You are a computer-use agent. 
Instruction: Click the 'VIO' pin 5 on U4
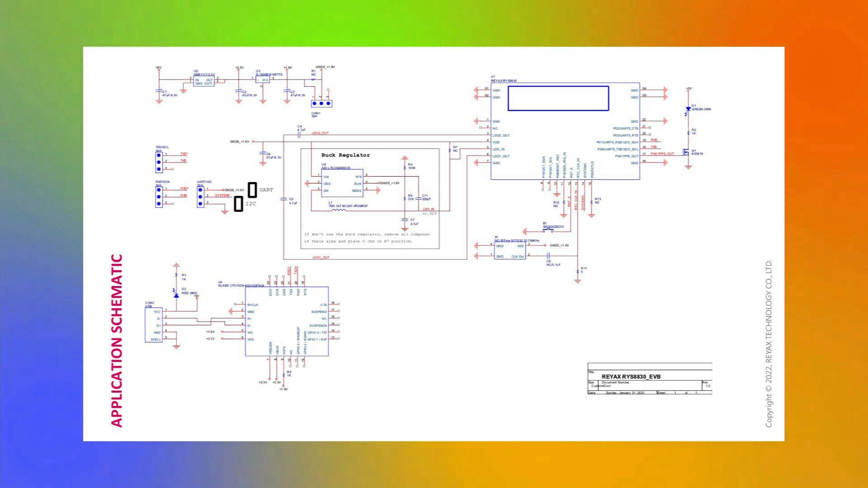point(250,333)
